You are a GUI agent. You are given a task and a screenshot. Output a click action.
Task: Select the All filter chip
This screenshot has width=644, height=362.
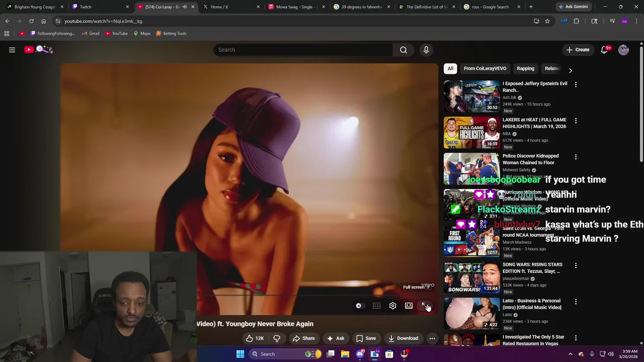450,68
